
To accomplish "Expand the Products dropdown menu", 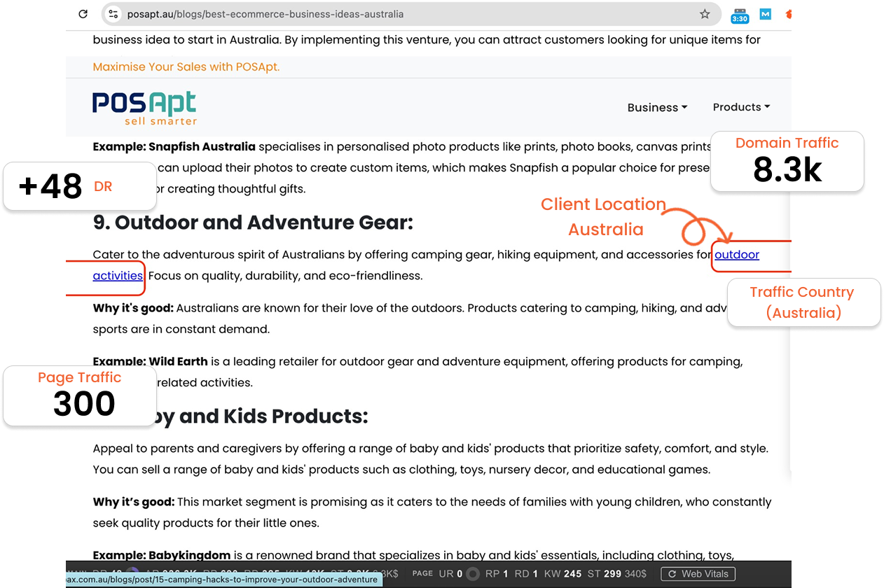I will [741, 107].
